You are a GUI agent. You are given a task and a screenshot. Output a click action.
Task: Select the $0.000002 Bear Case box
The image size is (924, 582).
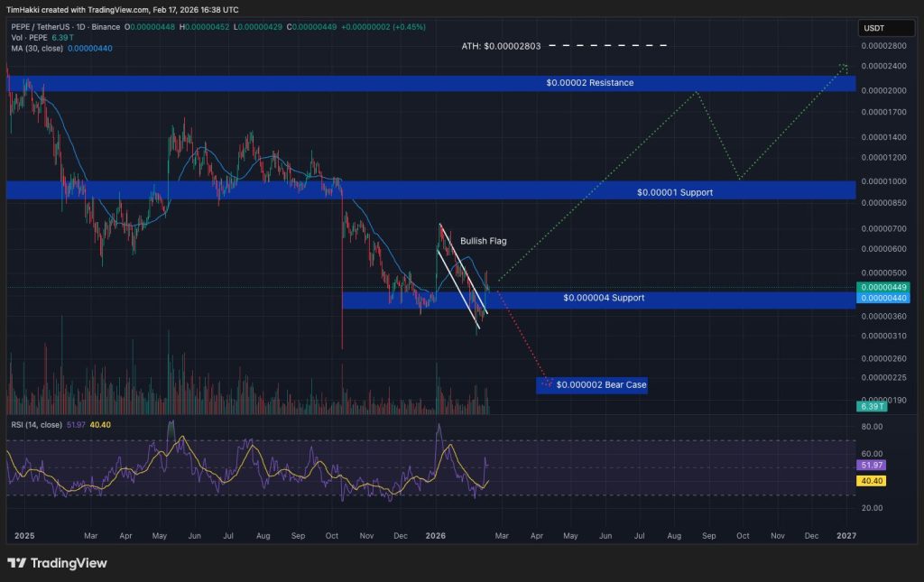[x=592, y=385]
